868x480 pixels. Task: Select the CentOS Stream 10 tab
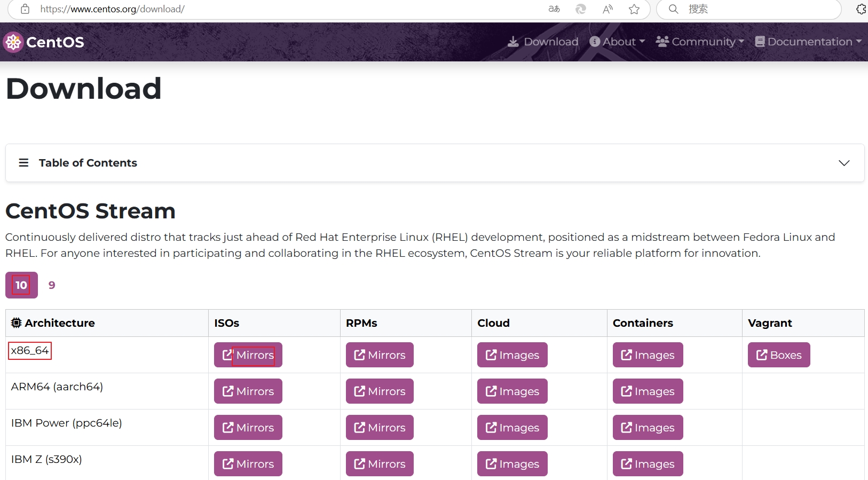pyautogui.click(x=21, y=285)
